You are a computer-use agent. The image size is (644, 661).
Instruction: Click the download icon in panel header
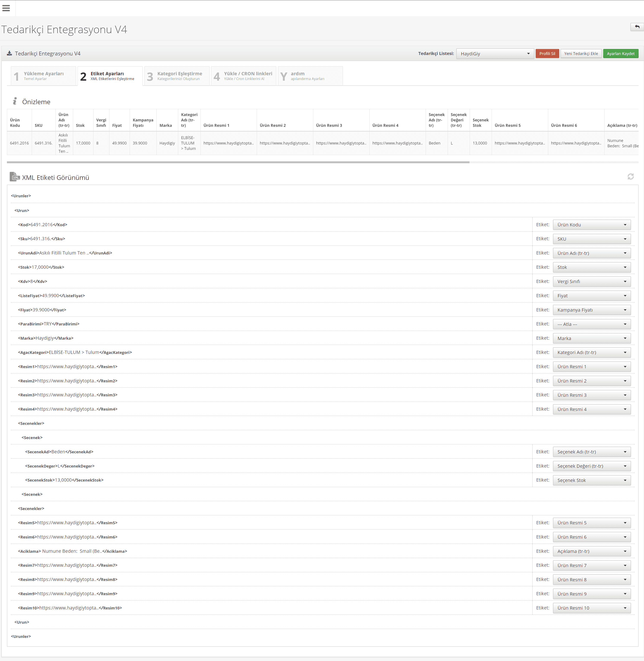[x=9, y=53]
